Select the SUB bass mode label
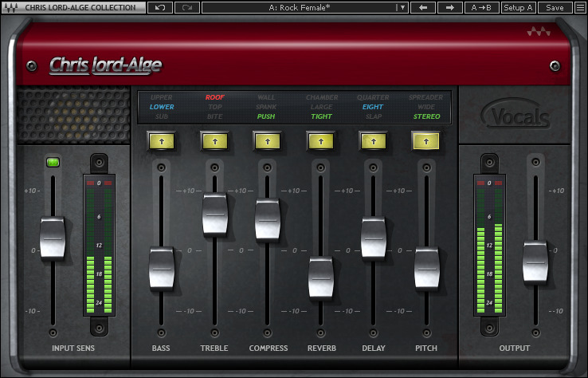 pos(162,116)
